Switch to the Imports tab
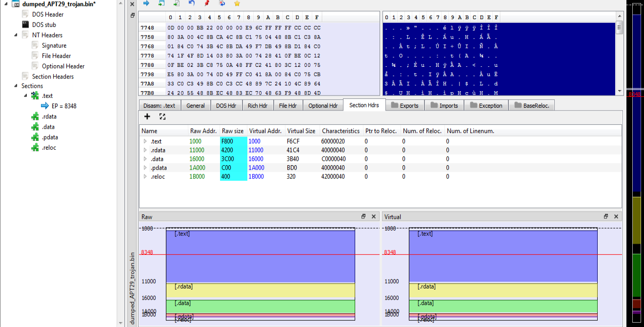This screenshot has height=327, width=644. (444, 106)
